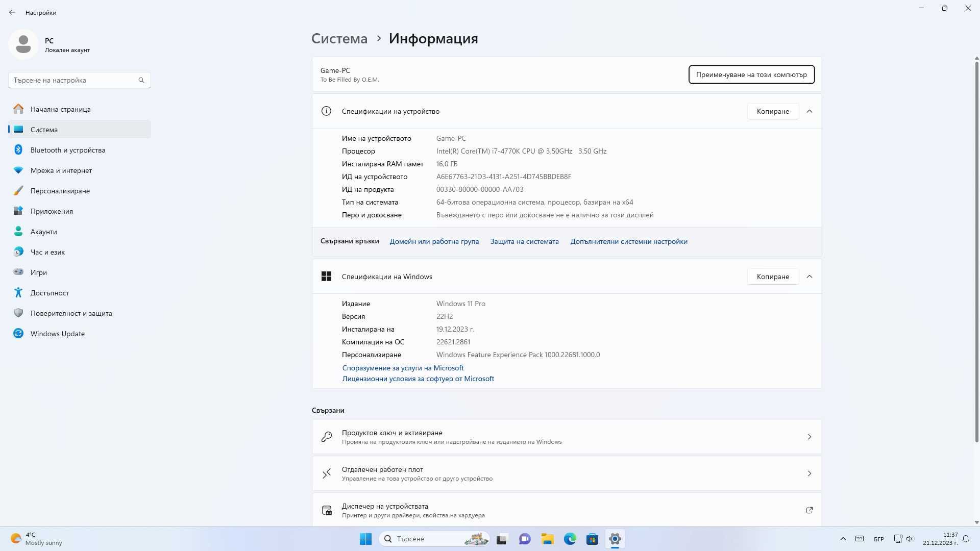Open Task View from the taskbar
The width and height of the screenshot is (980, 551).
click(x=502, y=539)
